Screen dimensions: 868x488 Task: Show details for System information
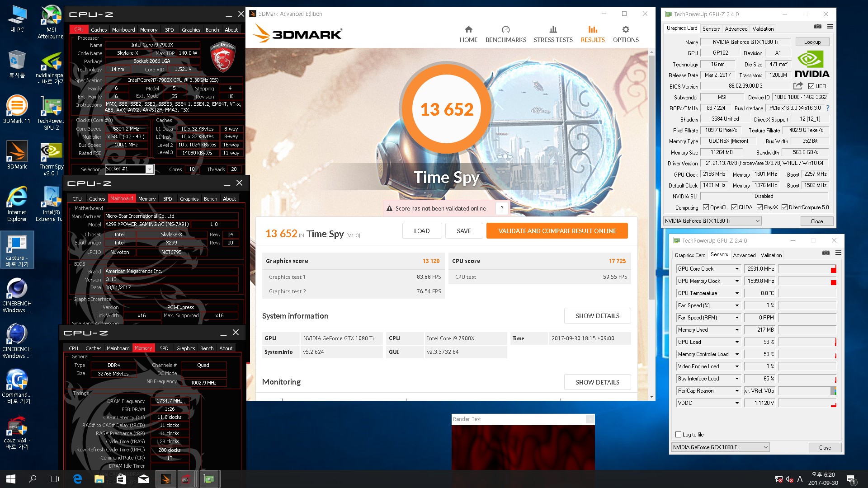click(x=597, y=316)
